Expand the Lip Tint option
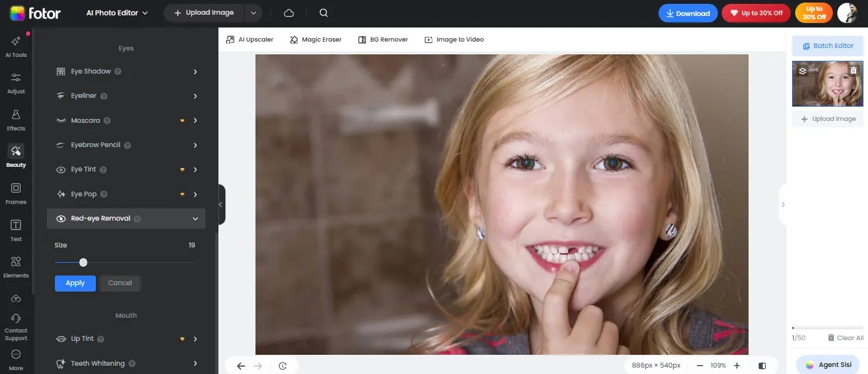 click(195, 339)
